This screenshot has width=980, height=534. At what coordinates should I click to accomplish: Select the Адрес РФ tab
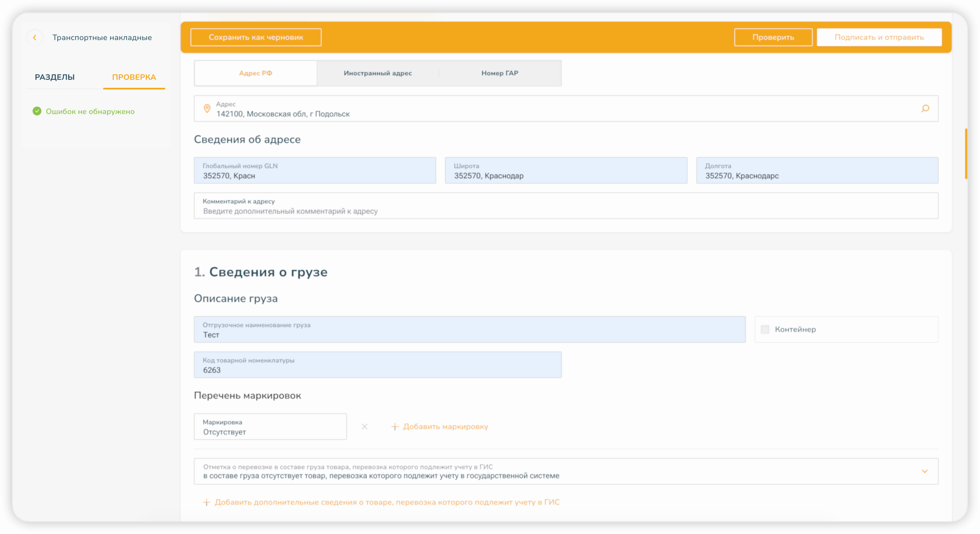tap(256, 73)
